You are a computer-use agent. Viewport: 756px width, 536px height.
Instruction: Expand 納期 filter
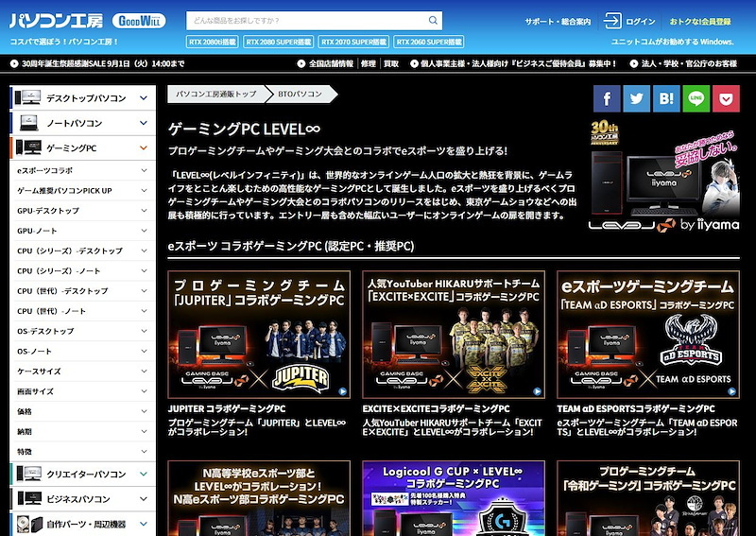pyautogui.click(x=145, y=431)
